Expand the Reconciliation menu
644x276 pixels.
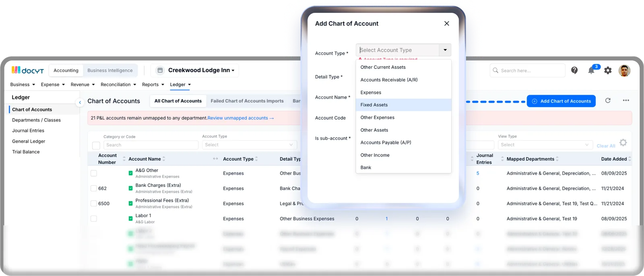[x=118, y=85]
